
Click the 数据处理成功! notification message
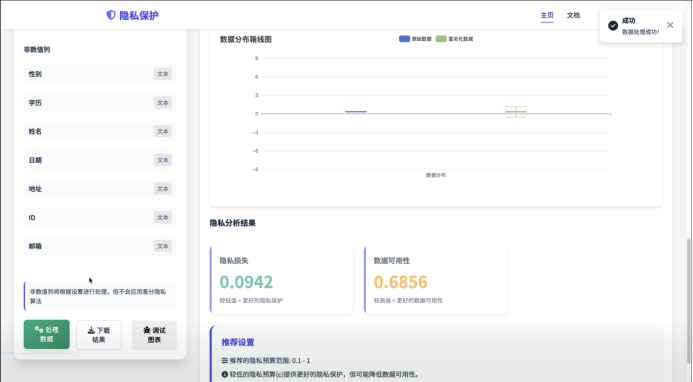640,32
